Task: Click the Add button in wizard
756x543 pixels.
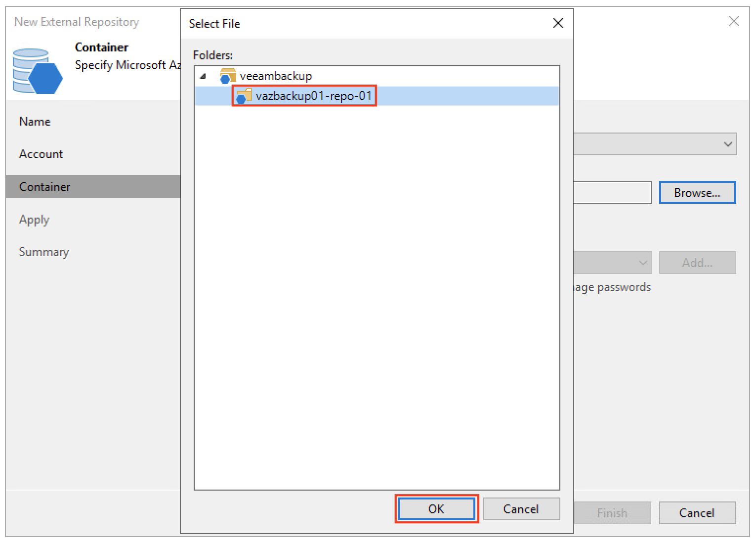Action: click(697, 263)
